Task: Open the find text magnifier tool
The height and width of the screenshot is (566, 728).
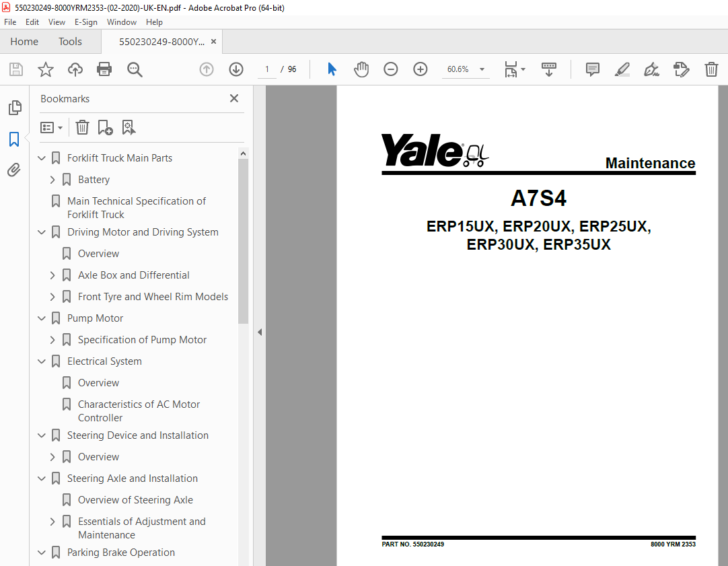Action: point(135,69)
